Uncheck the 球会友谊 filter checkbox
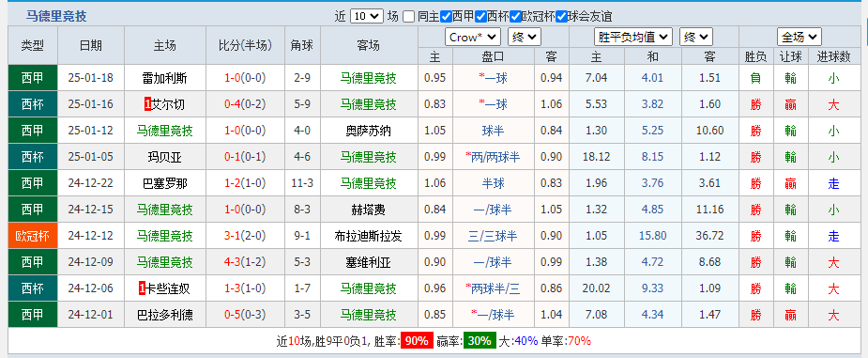The width and height of the screenshot is (868, 358). pos(561,17)
